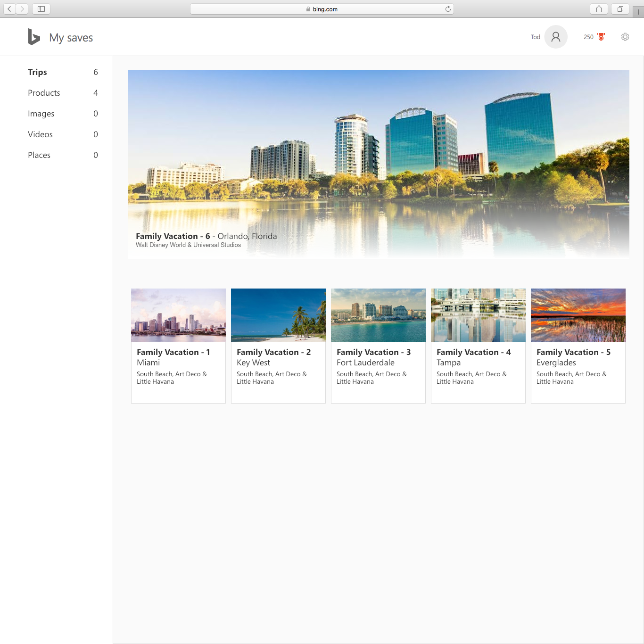644x644 pixels.
Task: Click the Family Vacation - 2 title
Action: 274,352
